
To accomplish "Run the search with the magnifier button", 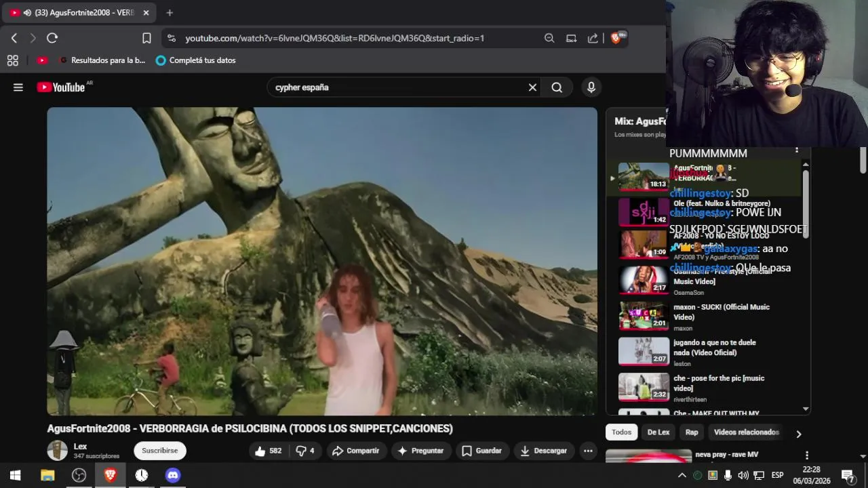I will (557, 87).
